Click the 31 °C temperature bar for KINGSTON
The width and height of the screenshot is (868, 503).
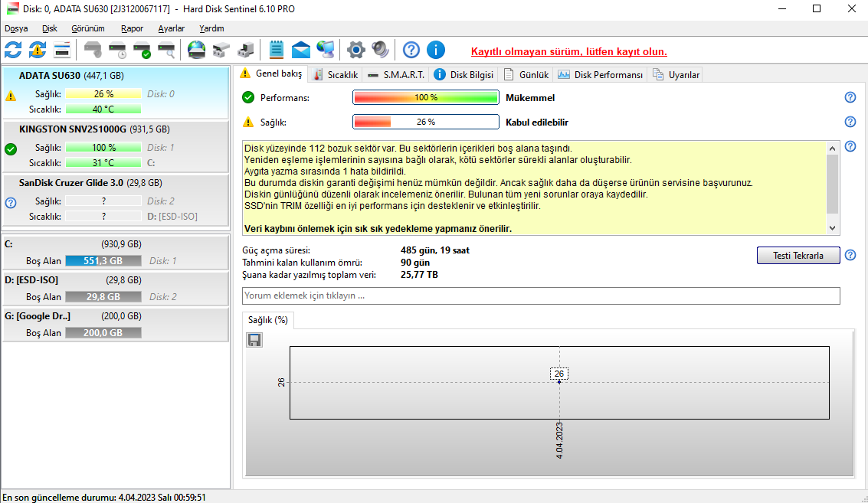tap(103, 162)
